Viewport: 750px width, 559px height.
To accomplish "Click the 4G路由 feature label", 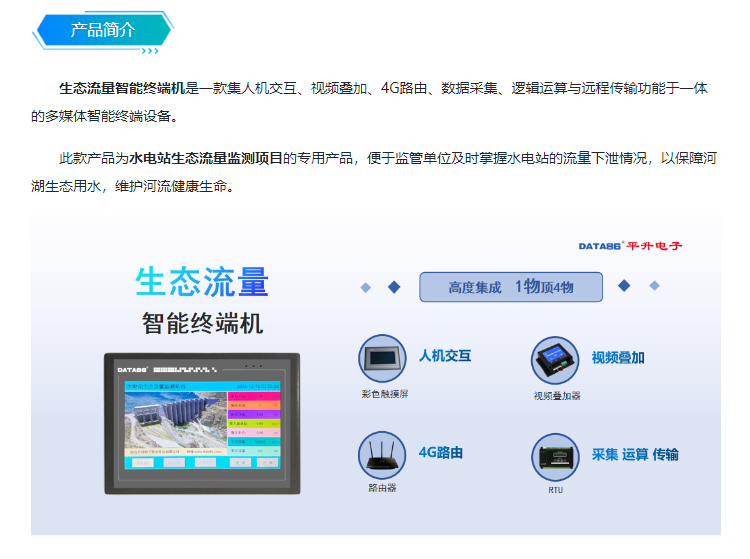I will point(441,453).
